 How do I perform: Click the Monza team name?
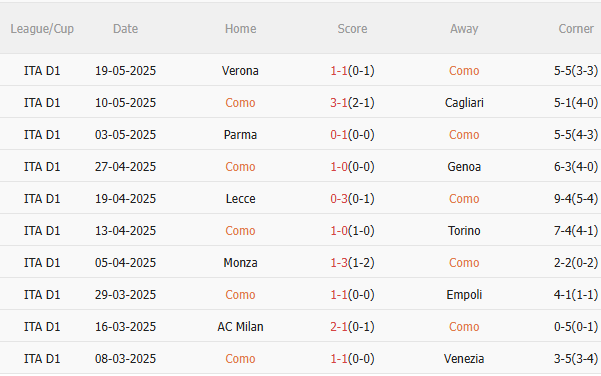(x=240, y=263)
